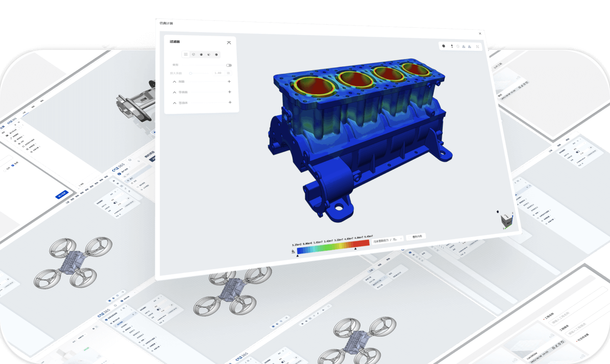
Task: Open the von Mises stress result dropdown
Action: pyautogui.click(x=387, y=239)
